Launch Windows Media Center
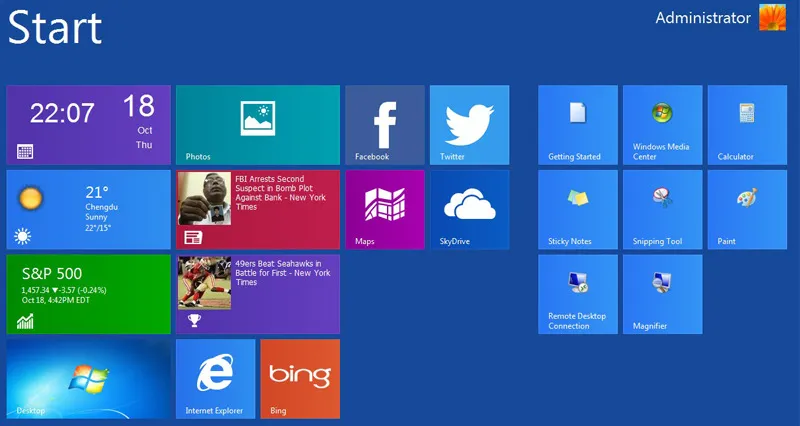Viewport: 800px width, 426px height. pyautogui.click(x=662, y=124)
